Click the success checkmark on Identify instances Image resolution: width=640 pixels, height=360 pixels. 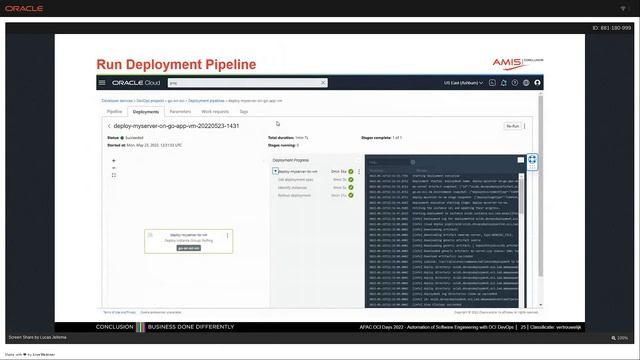coord(351,187)
